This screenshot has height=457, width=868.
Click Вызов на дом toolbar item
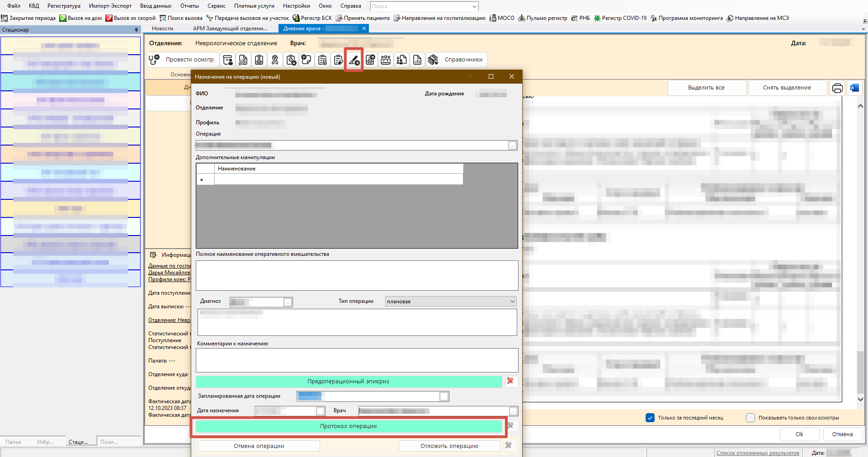tap(81, 18)
